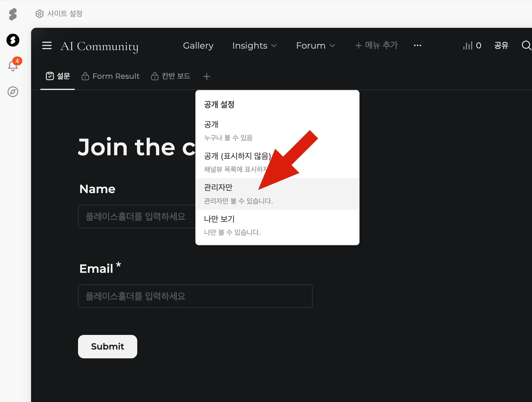Open the Form Result tab

click(111, 76)
